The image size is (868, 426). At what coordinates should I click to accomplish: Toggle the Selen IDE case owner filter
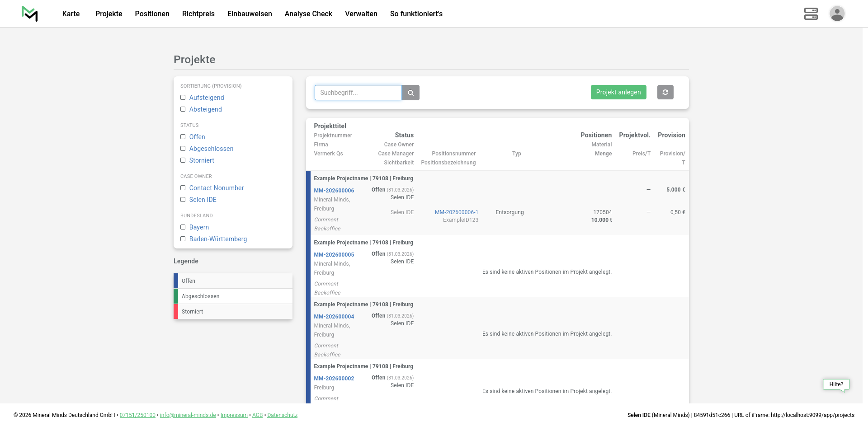(x=183, y=200)
